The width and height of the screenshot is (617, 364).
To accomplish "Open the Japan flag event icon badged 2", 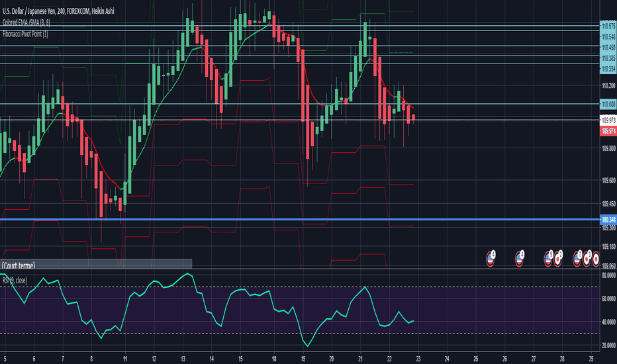I will 558,259.
